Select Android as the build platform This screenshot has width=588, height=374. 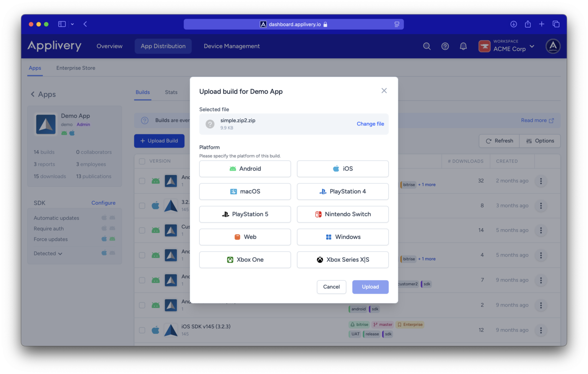(245, 169)
